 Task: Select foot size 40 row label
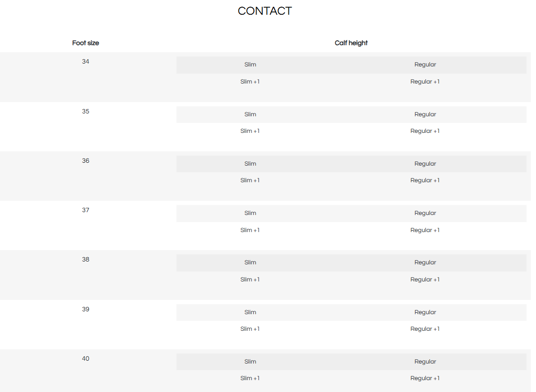(x=85, y=358)
